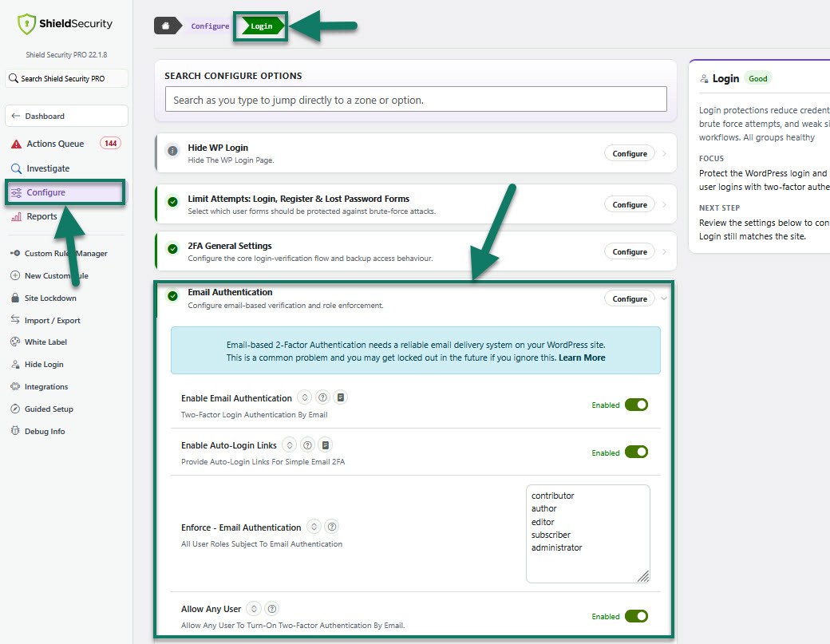Expand the 2FA General Settings row chevron
Viewport: 830px width, 644px height.
[x=664, y=252]
